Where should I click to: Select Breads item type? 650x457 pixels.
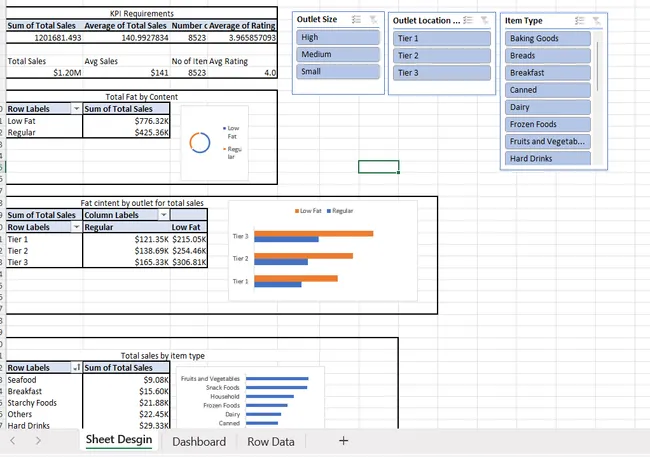coord(548,56)
